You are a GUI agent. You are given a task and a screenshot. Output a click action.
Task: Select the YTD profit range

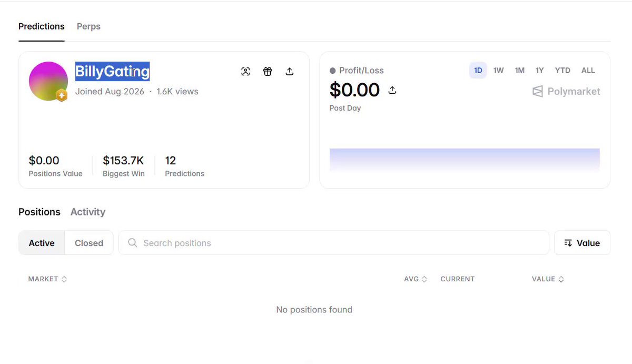click(562, 70)
